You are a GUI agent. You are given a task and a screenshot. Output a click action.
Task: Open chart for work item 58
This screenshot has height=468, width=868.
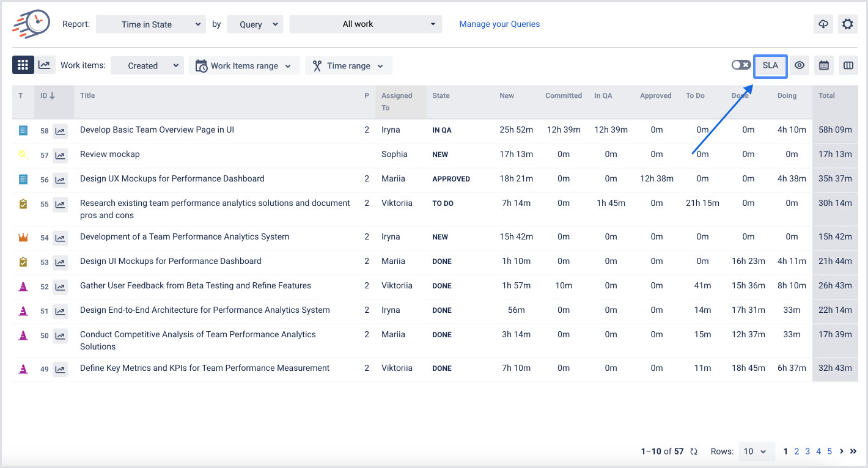coord(60,131)
